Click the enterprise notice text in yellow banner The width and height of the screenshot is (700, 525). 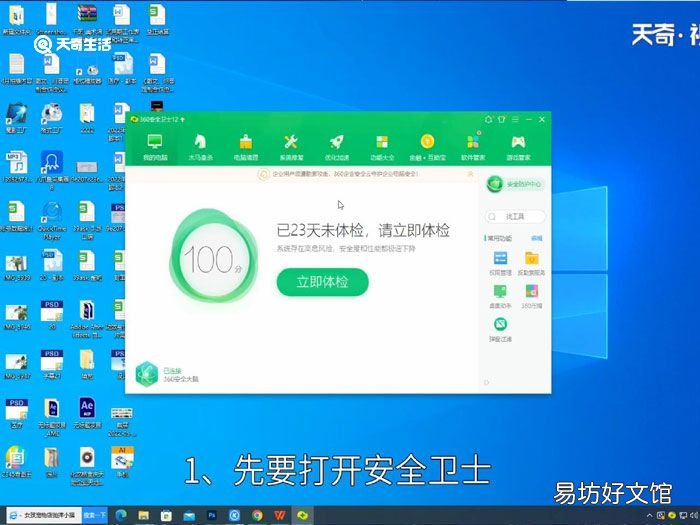click(x=345, y=174)
